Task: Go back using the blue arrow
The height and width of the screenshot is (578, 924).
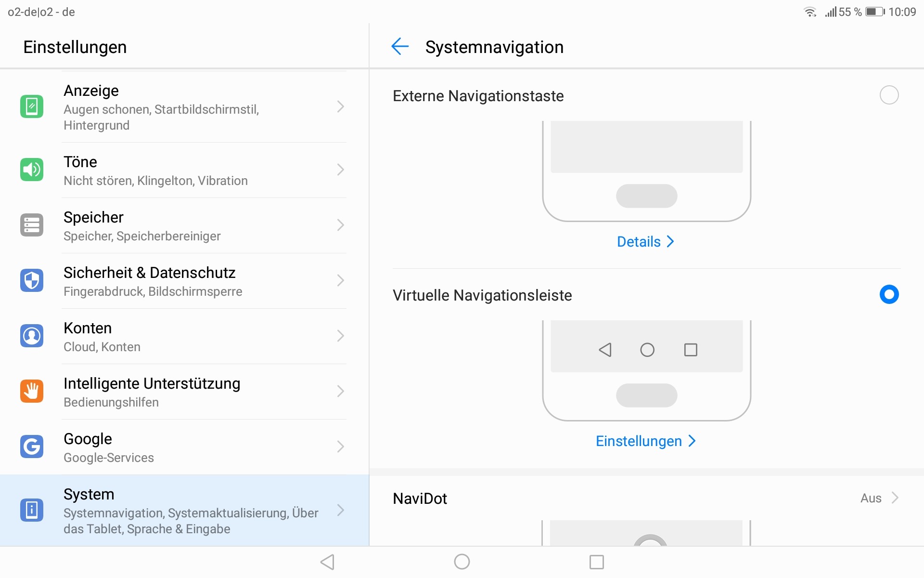Action: click(400, 47)
